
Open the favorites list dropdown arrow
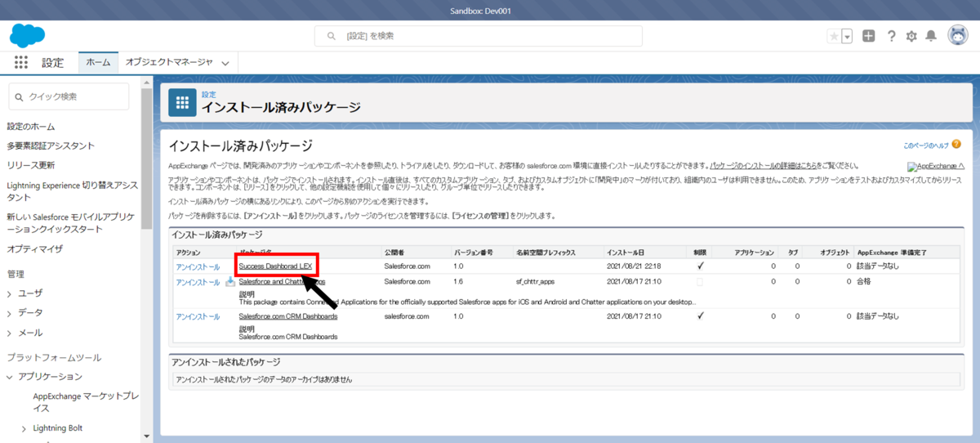point(847,36)
